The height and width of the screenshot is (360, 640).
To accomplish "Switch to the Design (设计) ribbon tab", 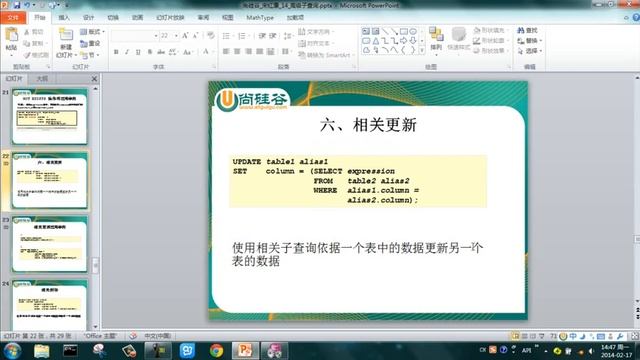I will point(89,18).
